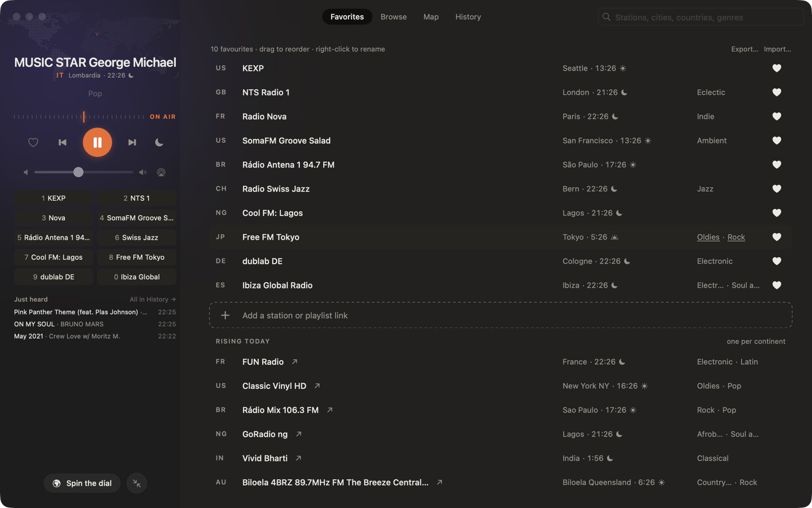This screenshot has width=812, height=508.
Task: Switch to the Browse tab
Action: click(394, 17)
